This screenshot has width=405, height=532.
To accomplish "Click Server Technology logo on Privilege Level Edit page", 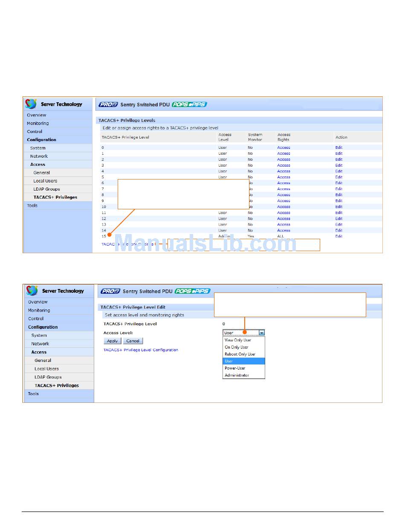I will click(x=55, y=291).
